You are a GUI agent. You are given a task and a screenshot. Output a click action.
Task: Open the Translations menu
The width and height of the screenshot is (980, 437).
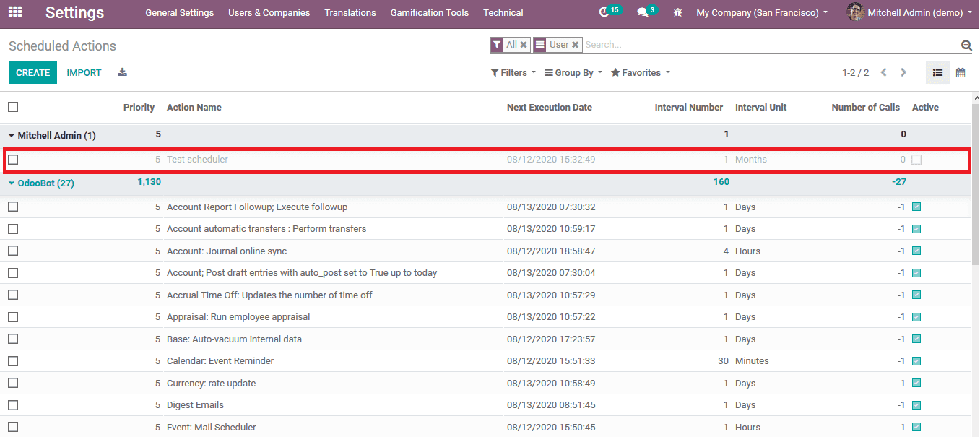[x=350, y=13]
